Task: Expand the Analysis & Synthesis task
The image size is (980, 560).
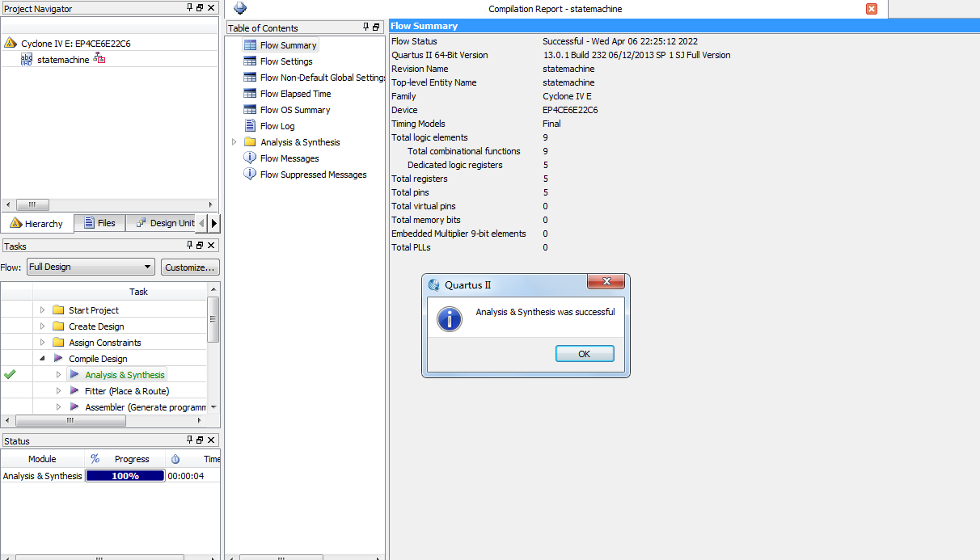Action: coord(58,375)
